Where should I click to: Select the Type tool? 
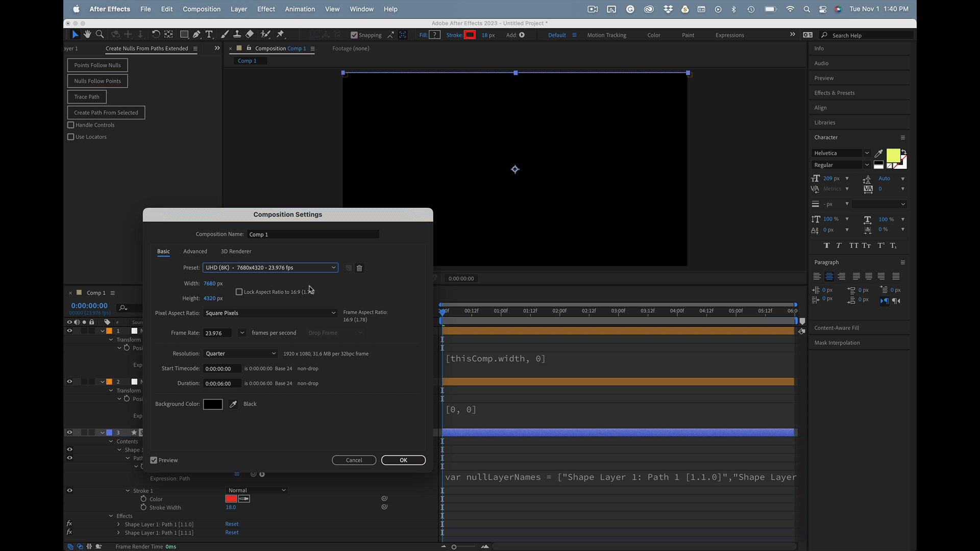click(209, 34)
